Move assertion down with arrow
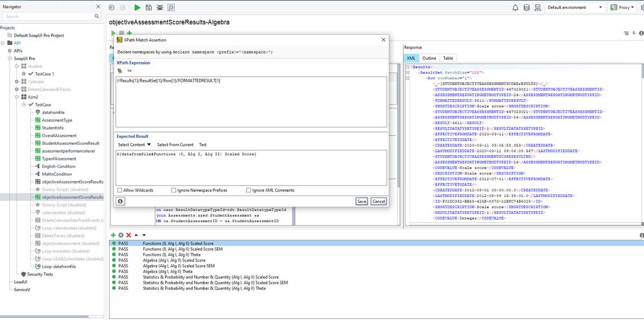644x320 pixels. pos(144,235)
